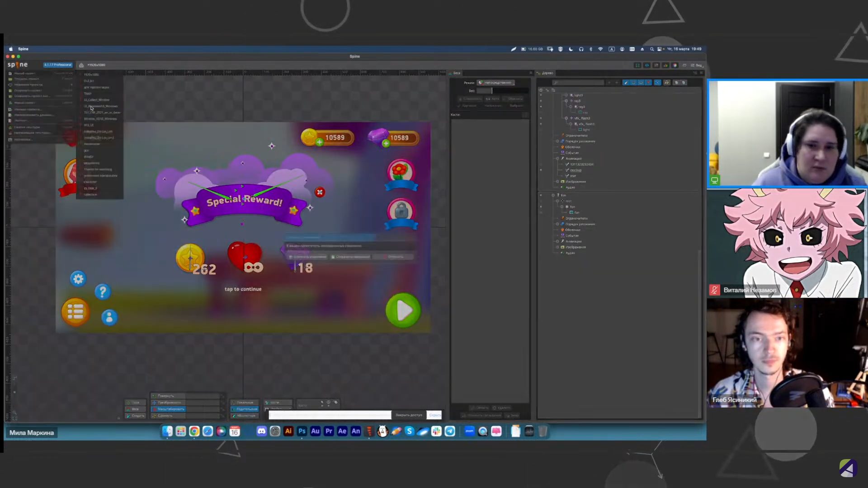Select first Ограничители node in tree
Image resolution: width=868 pixels, height=488 pixels.
[x=576, y=136]
